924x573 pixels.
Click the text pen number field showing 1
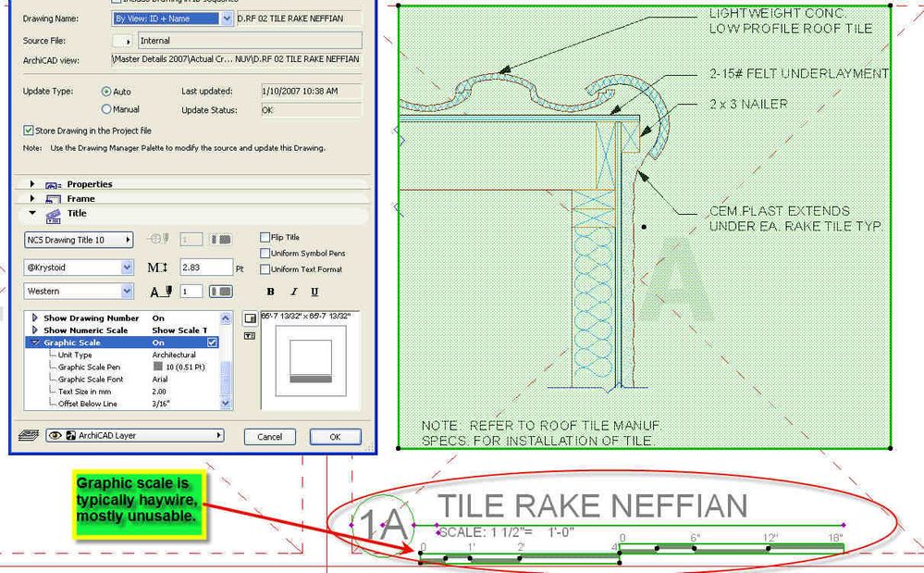[191, 292]
